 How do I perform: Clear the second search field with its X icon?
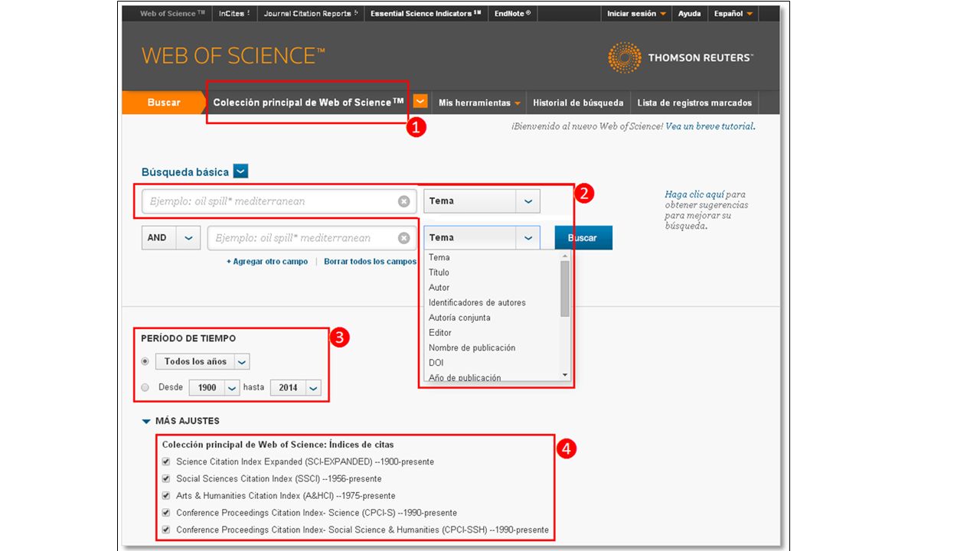(404, 238)
